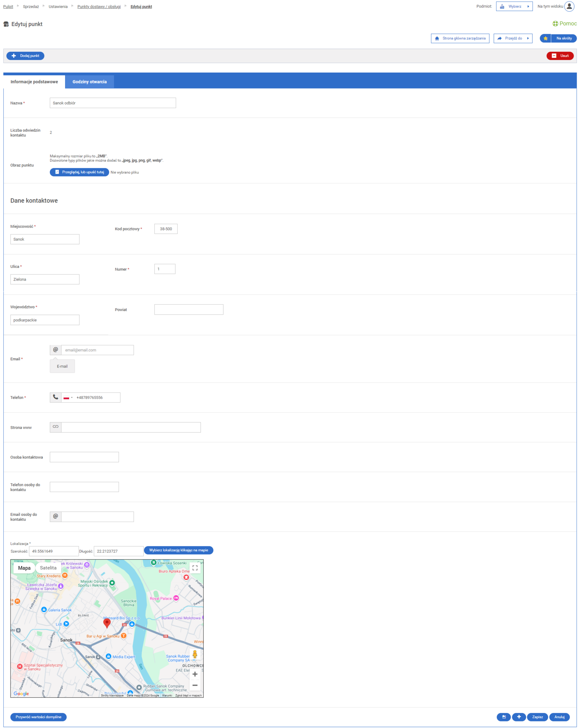Image resolution: width=579 pixels, height=728 pixels.
Task: Open the phone country flag selector
Action: pyautogui.click(x=68, y=397)
